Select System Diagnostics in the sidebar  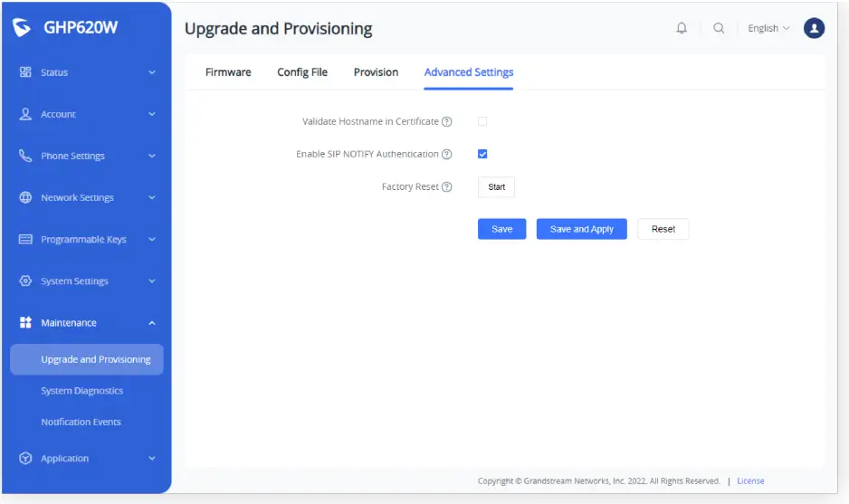[81, 391]
